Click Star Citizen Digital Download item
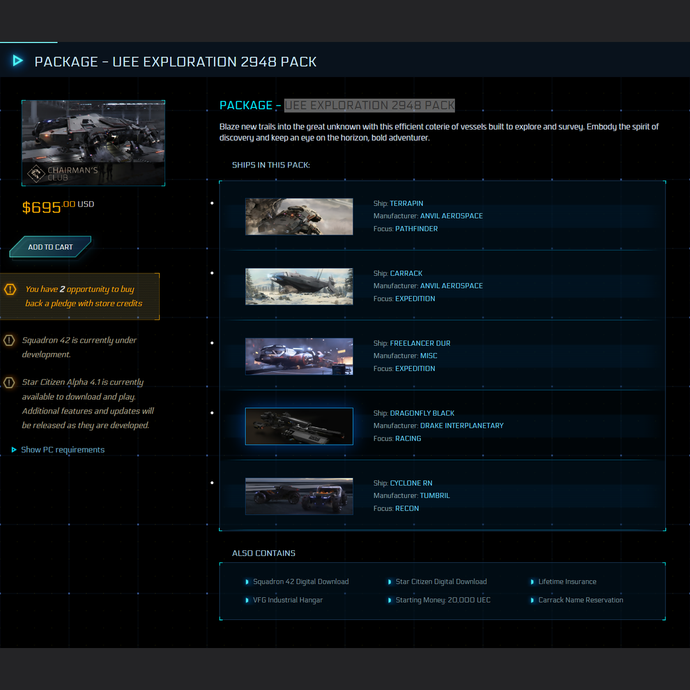 coord(441,582)
